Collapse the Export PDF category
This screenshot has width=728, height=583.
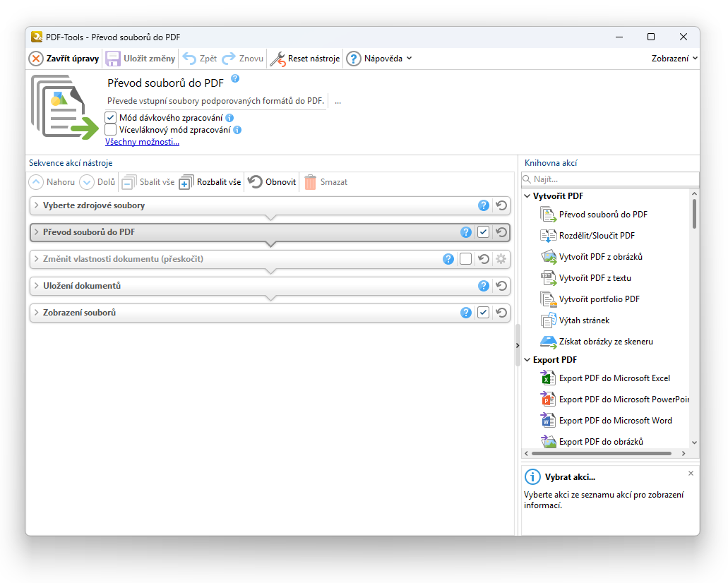[x=527, y=360]
